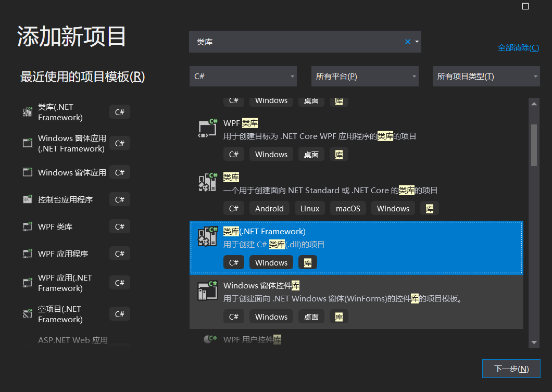Click C# badge next to 控制台应用程序
The image size is (552, 392).
click(120, 199)
